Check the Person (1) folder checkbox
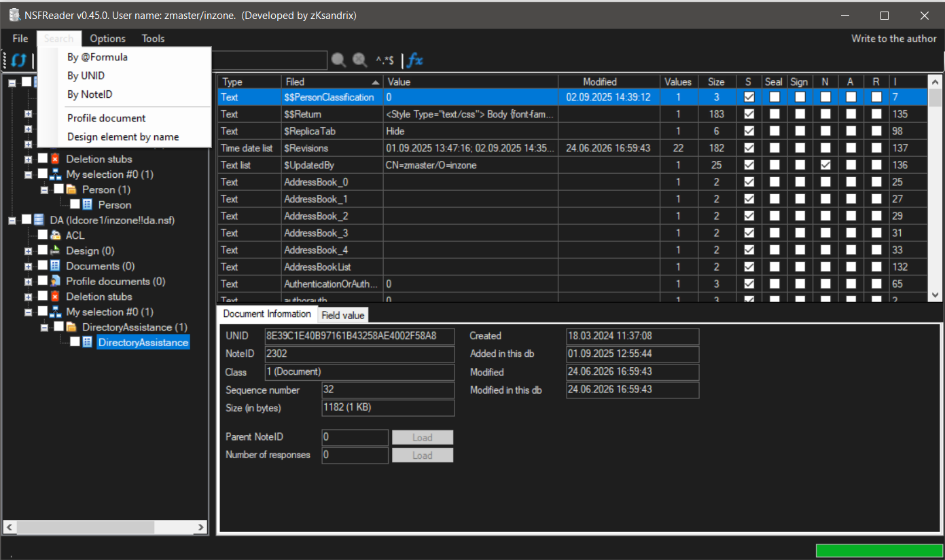This screenshot has width=945, height=560. click(58, 189)
